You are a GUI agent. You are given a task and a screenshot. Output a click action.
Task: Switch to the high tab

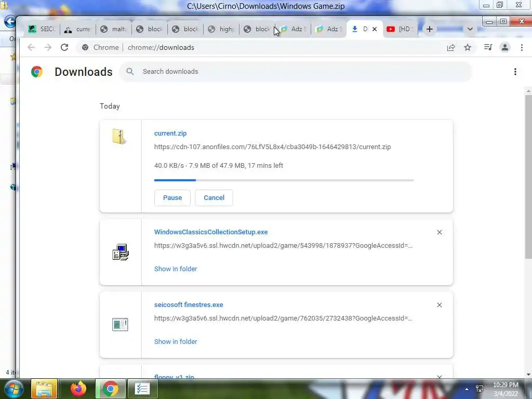(x=221, y=29)
